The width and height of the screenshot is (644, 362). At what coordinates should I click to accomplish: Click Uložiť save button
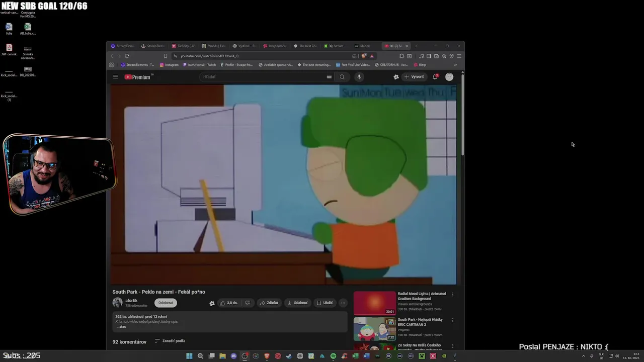pyautogui.click(x=325, y=303)
